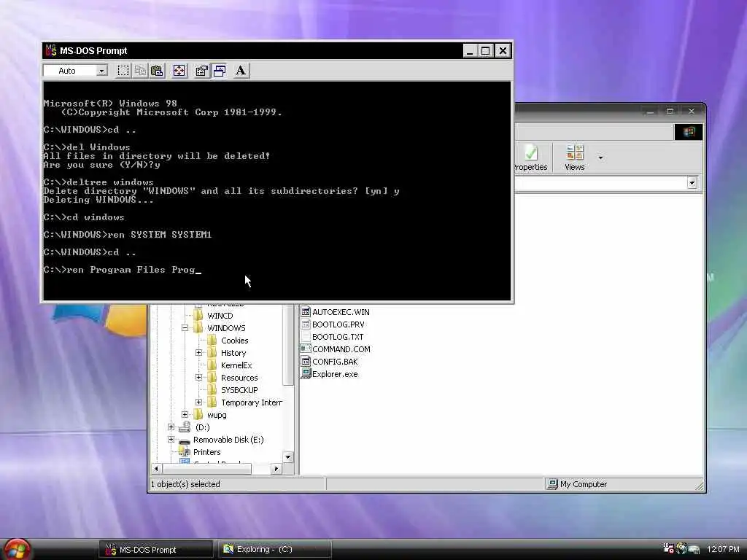Close the MS-DOS Prompt window
The width and height of the screenshot is (747, 560).
pos(503,50)
